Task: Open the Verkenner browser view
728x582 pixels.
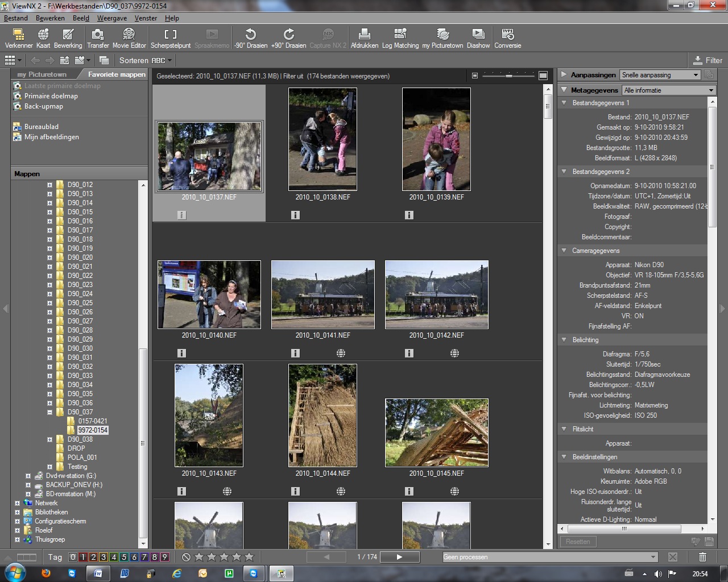Action: coord(18,38)
